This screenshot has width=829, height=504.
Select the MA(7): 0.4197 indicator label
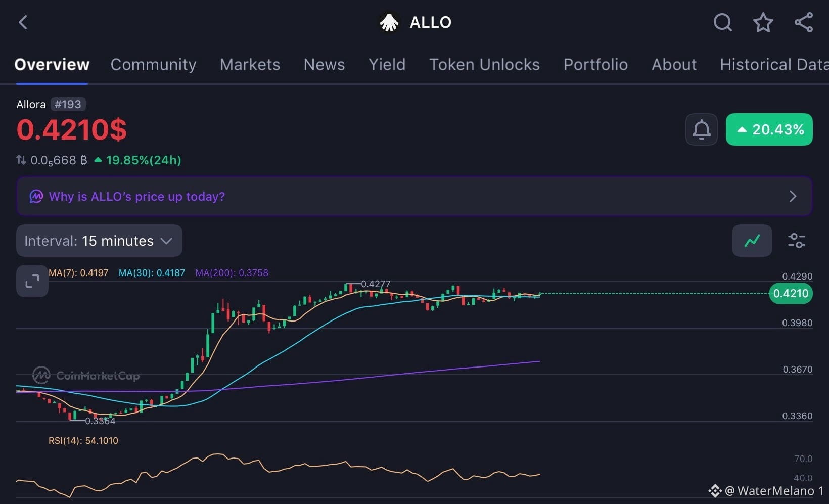coord(78,273)
